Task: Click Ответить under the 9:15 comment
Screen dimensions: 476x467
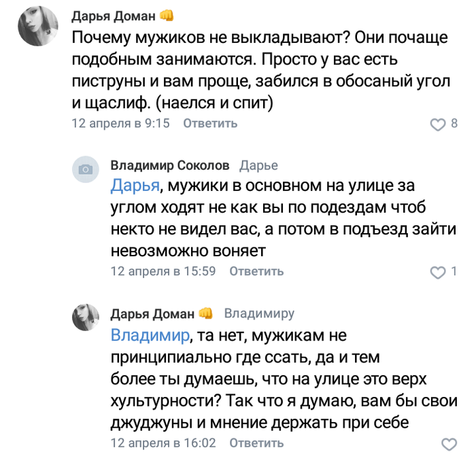Action: pos(210,123)
